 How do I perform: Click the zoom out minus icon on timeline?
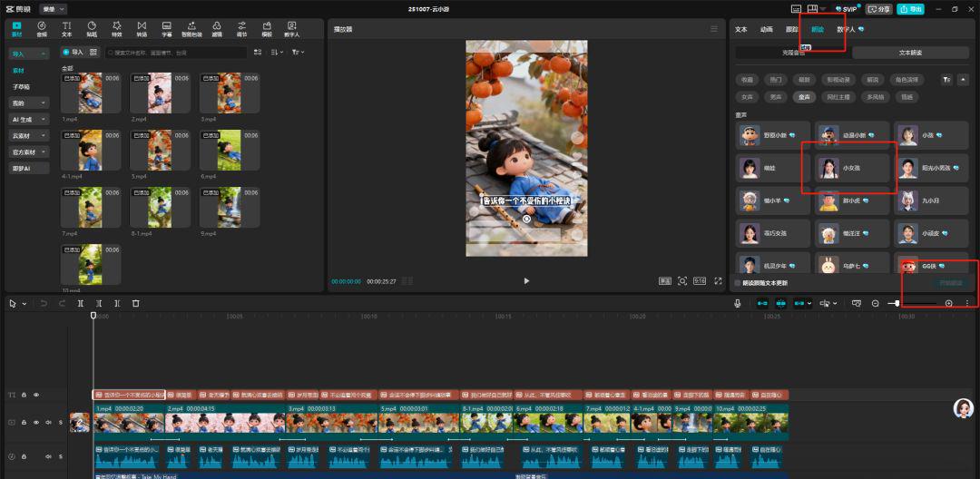[x=876, y=304]
